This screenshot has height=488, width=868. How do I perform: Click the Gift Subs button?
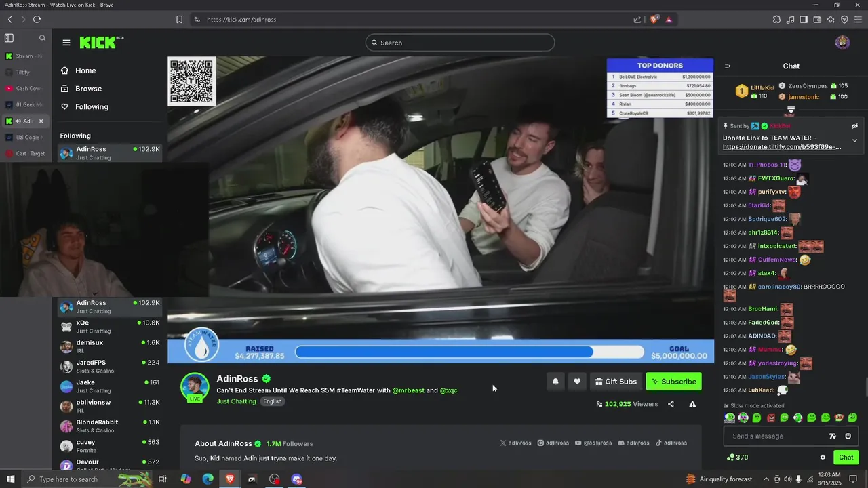click(616, 382)
